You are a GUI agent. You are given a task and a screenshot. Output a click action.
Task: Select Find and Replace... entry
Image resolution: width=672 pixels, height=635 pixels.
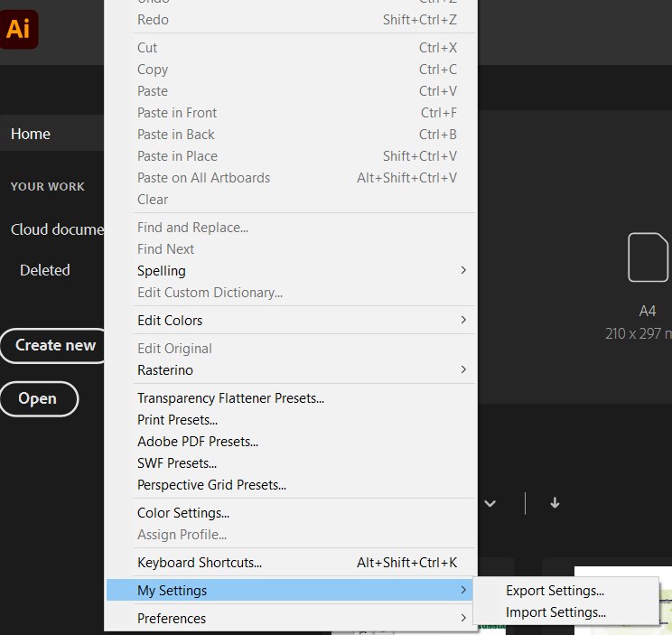290,227
